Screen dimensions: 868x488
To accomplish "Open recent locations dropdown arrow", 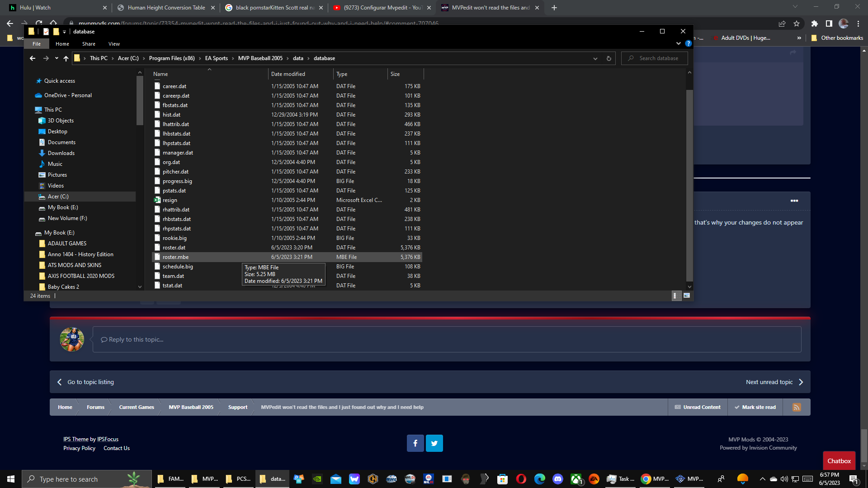I will tap(57, 58).
